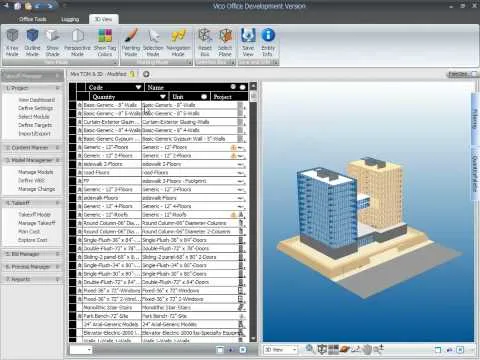Click the circle toggle in Unit column header

coord(204,97)
